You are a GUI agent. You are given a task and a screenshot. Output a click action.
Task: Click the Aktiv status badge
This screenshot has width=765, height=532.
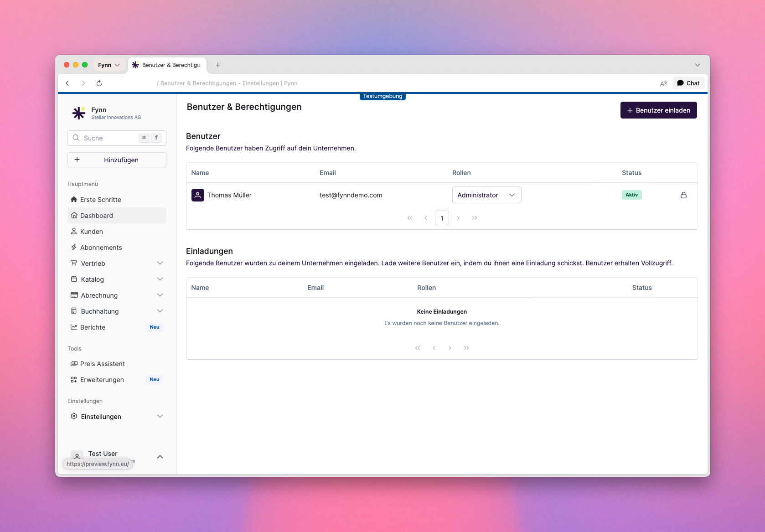click(632, 195)
